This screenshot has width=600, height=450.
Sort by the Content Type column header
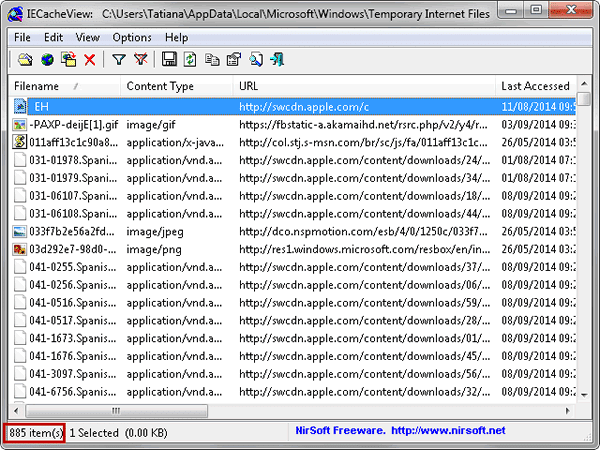point(176,86)
